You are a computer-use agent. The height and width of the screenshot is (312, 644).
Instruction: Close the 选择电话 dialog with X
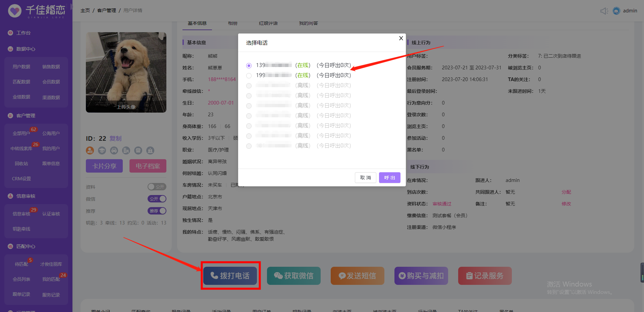[x=401, y=38]
